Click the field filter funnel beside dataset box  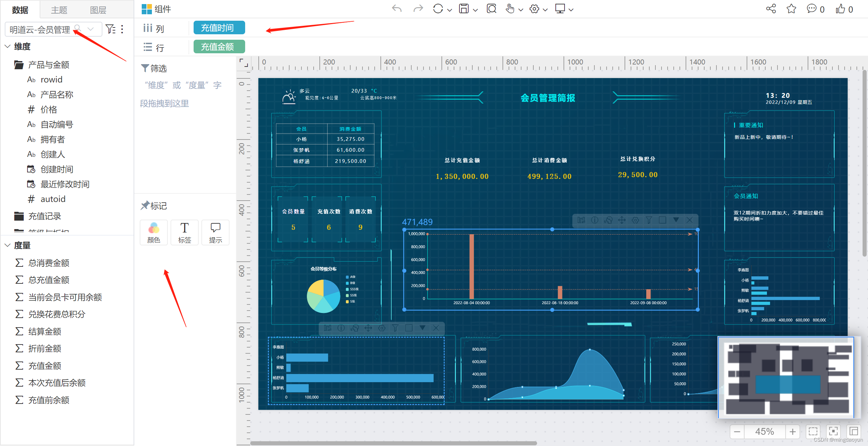pos(110,29)
